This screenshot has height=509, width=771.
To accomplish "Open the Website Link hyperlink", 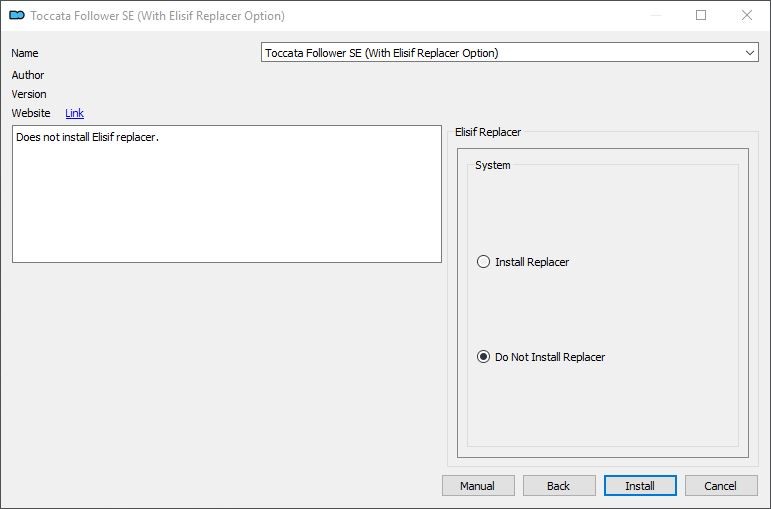I will click(x=74, y=113).
